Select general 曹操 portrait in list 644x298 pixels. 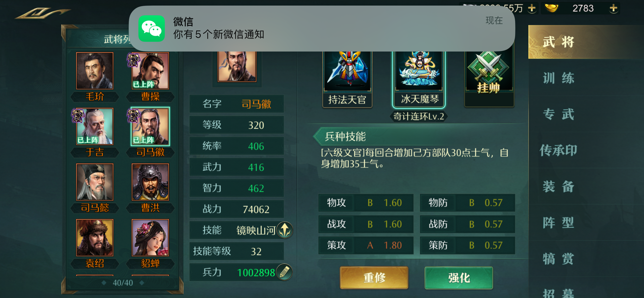(x=150, y=71)
